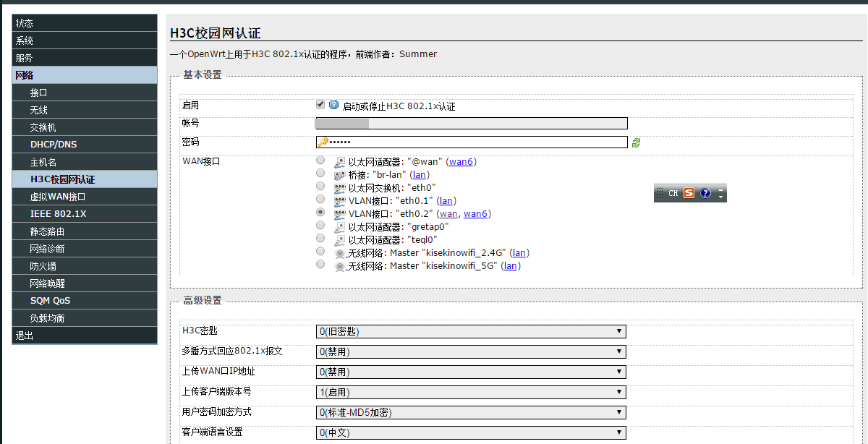Select the "teql0" adapter radio button
This screenshot has height=444, width=868.
click(x=320, y=239)
